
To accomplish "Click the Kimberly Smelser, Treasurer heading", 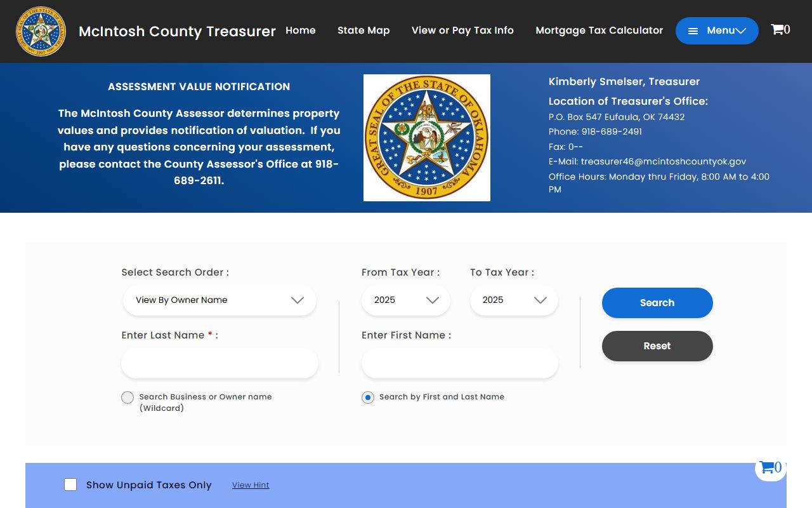I will point(624,81).
